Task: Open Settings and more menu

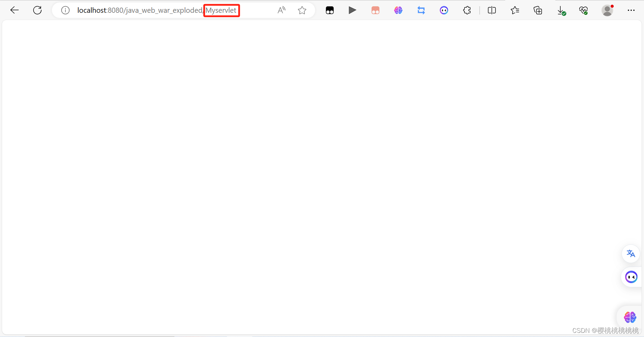Action: (x=631, y=10)
